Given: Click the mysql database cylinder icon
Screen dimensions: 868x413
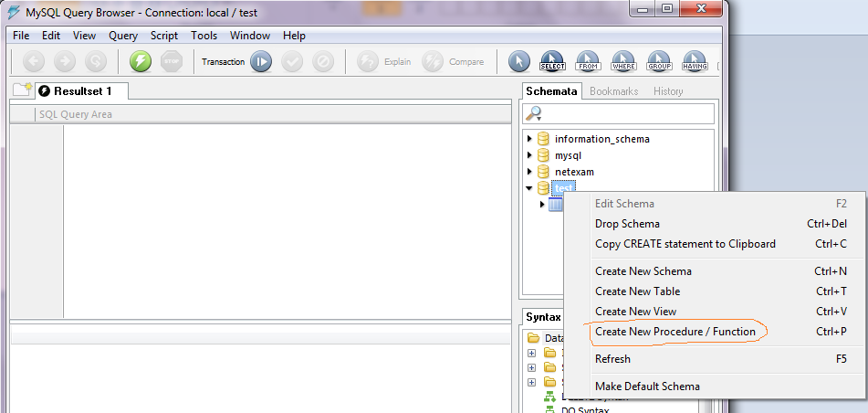Looking at the screenshot, I should pyautogui.click(x=543, y=155).
